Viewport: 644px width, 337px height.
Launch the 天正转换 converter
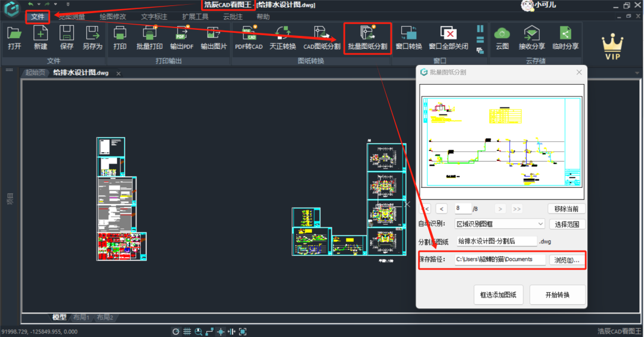283,38
